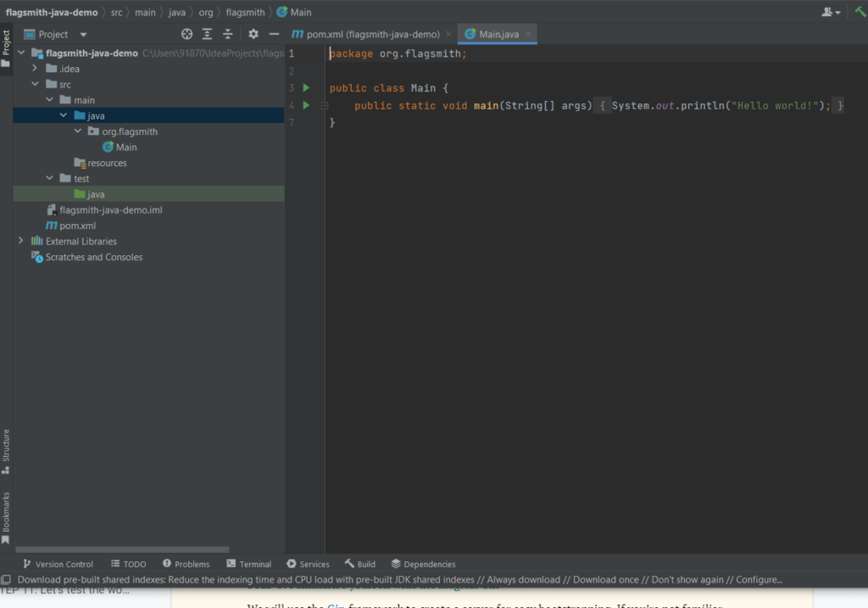The image size is (868, 608).
Task: Click 'Configure...' link in status bar
Action: click(x=759, y=580)
